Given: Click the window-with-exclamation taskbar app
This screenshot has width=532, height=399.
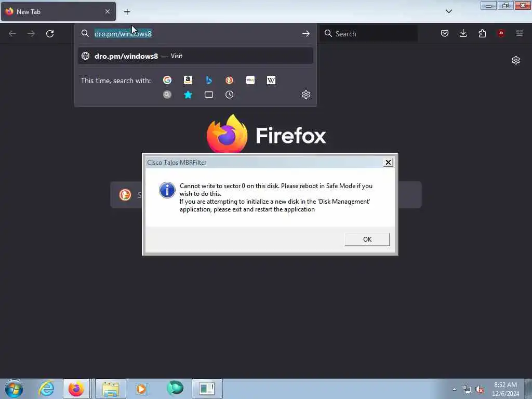Looking at the screenshot, I should pyautogui.click(x=207, y=389).
